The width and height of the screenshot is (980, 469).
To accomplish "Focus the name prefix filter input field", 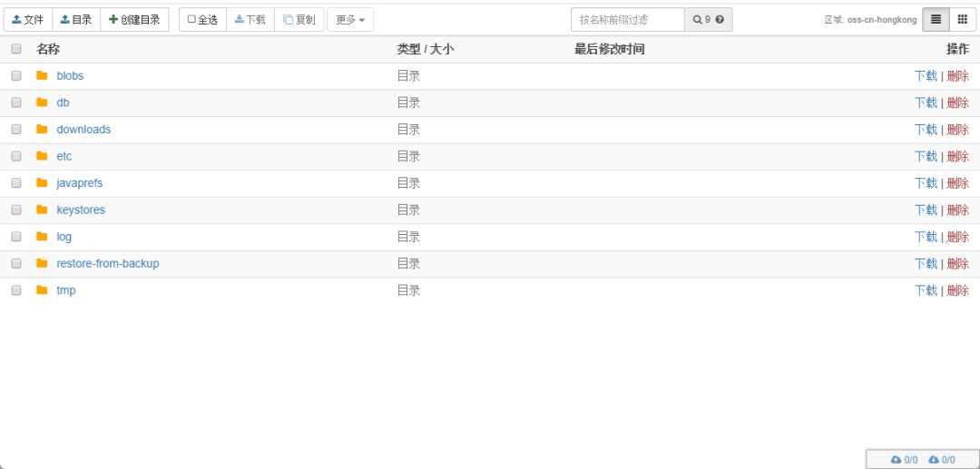I will (627, 19).
